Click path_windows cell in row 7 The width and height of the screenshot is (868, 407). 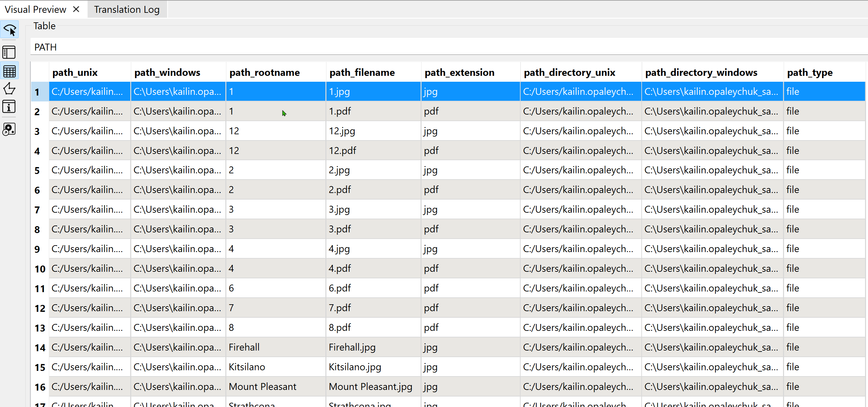click(178, 209)
